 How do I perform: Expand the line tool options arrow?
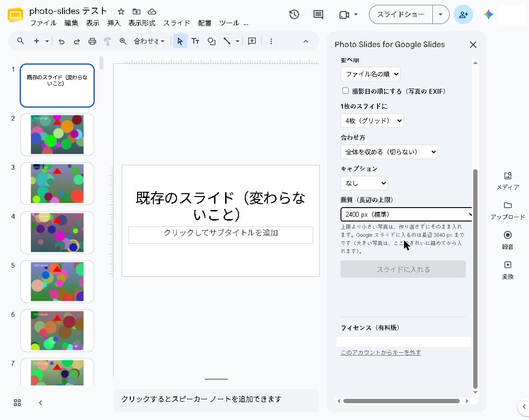(238, 41)
